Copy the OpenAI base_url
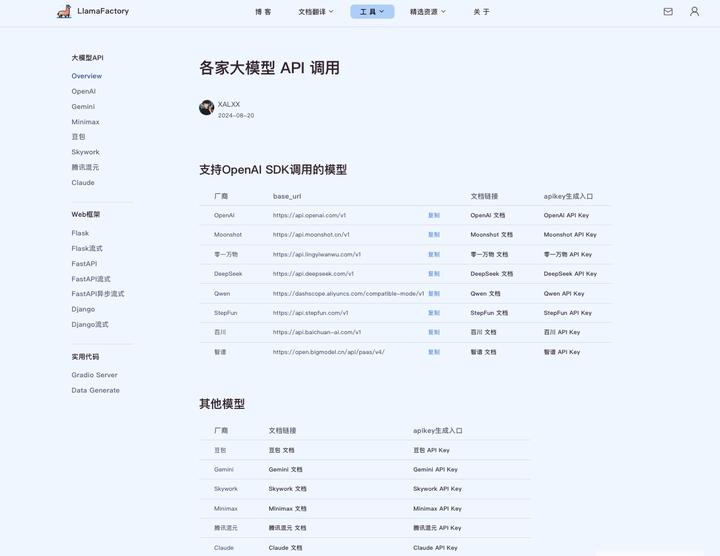 434,215
